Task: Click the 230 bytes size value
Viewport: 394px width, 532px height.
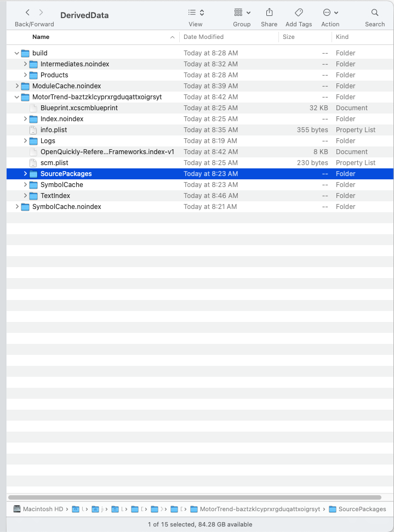Action: click(x=312, y=163)
